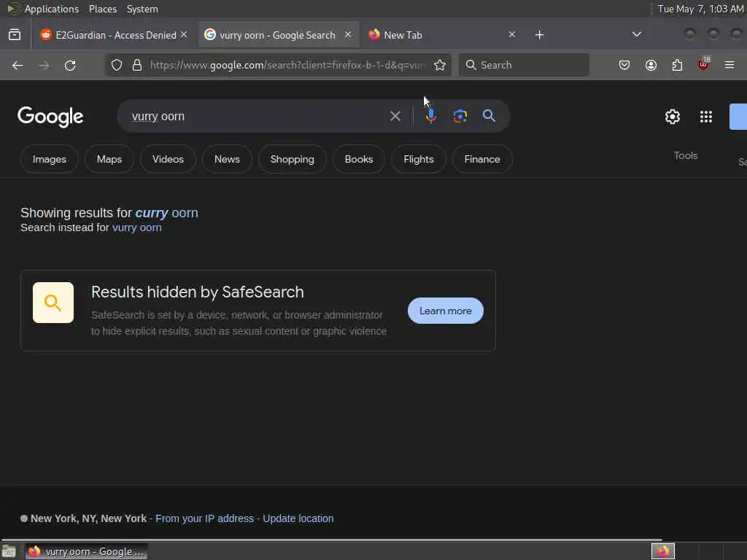This screenshot has height=560, width=747.
Task: Click Learn more about SafeSearch
Action: pyautogui.click(x=446, y=311)
